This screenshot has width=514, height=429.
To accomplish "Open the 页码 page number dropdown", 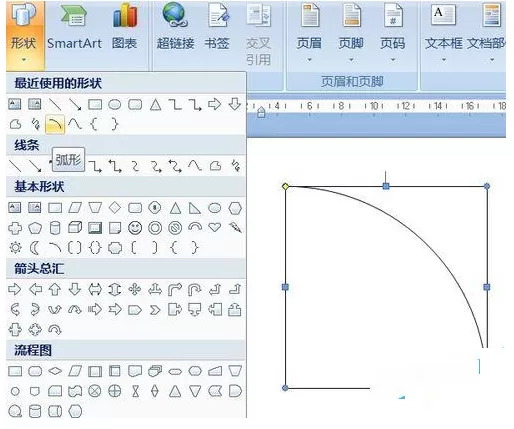I will pyautogui.click(x=393, y=33).
